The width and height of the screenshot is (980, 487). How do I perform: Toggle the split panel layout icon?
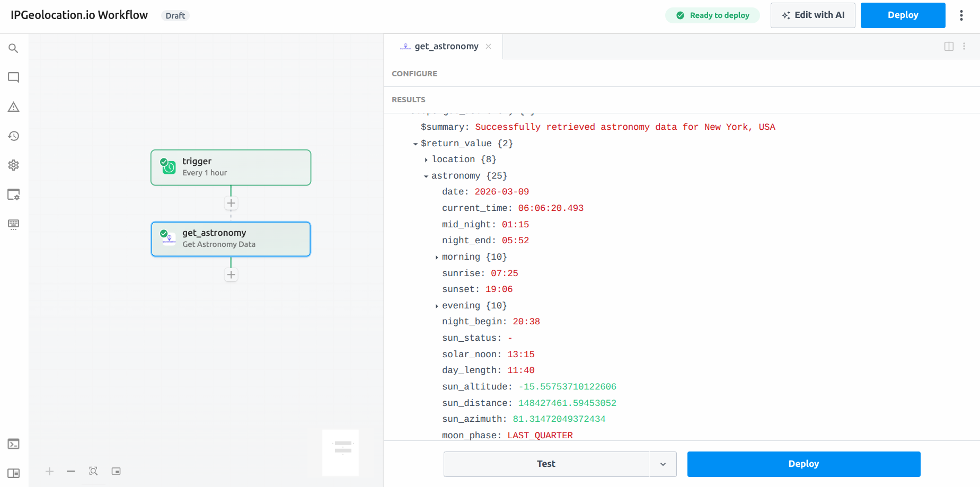949,47
